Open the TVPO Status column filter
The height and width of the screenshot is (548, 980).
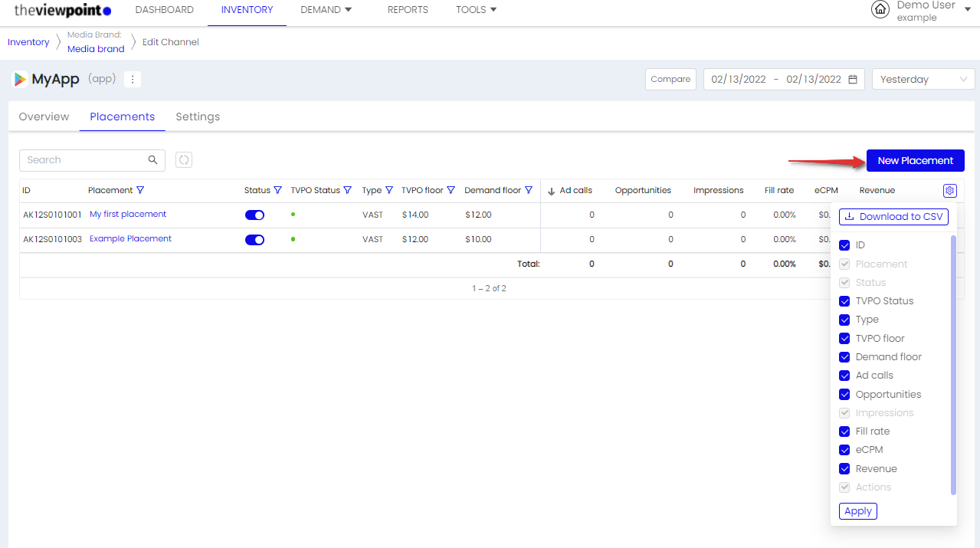(x=347, y=190)
